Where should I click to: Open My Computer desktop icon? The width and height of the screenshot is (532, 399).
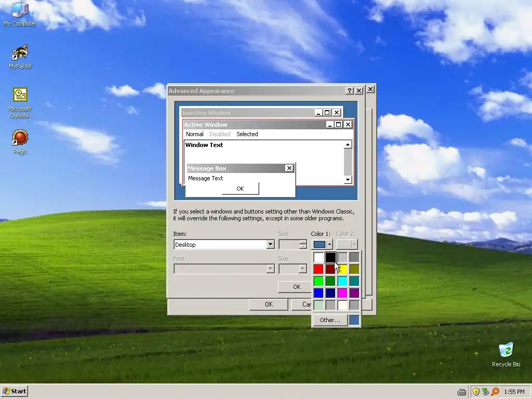click(x=20, y=14)
